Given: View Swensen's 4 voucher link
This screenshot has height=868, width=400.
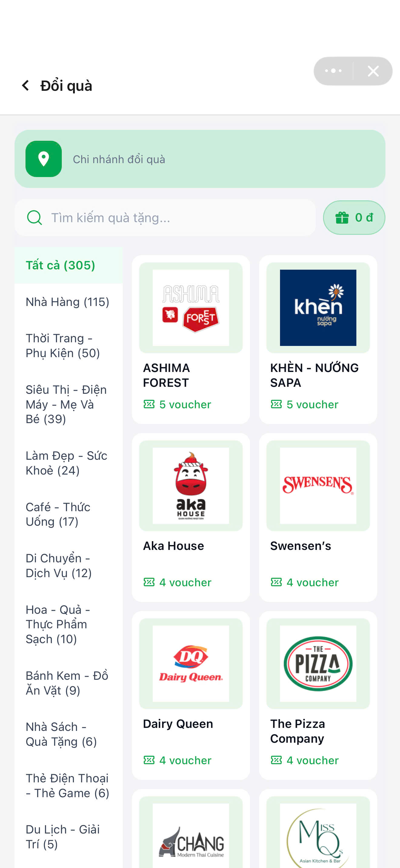Looking at the screenshot, I should tap(305, 582).
